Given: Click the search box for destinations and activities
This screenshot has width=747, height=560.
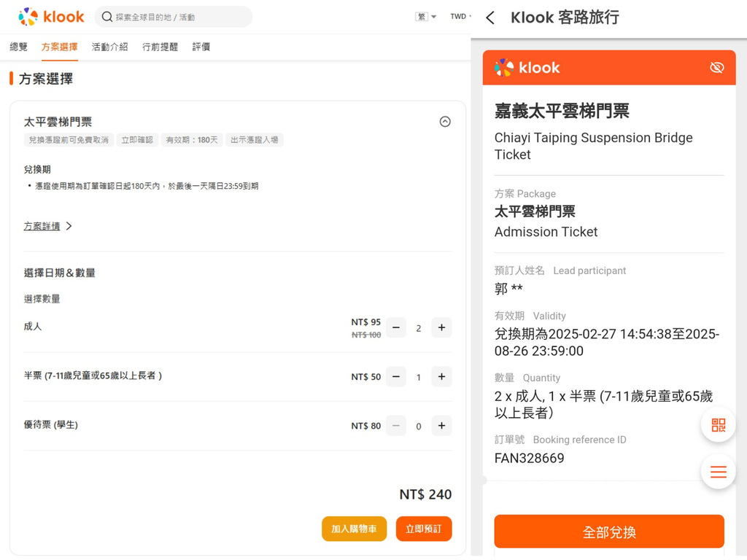Looking at the screenshot, I should 174,17.
